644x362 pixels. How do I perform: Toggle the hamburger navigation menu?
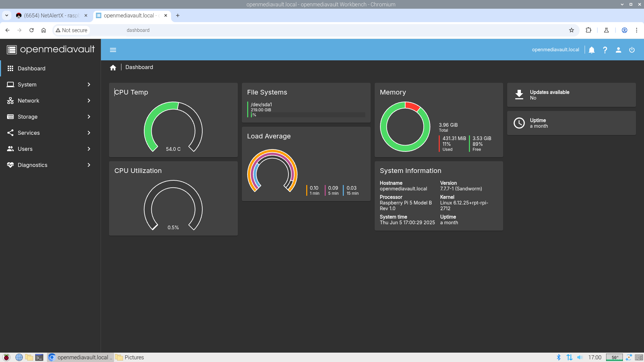pos(113,50)
